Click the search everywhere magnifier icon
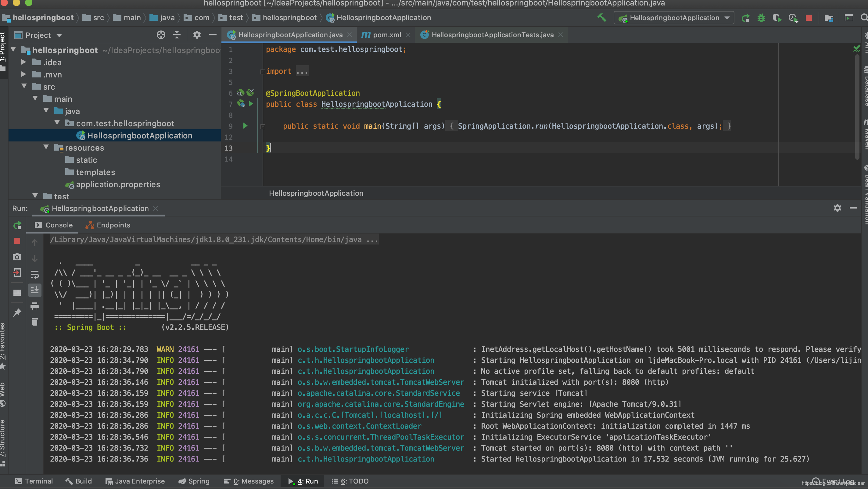Screen dimensions: 868x489 pyautogui.click(x=864, y=18)
